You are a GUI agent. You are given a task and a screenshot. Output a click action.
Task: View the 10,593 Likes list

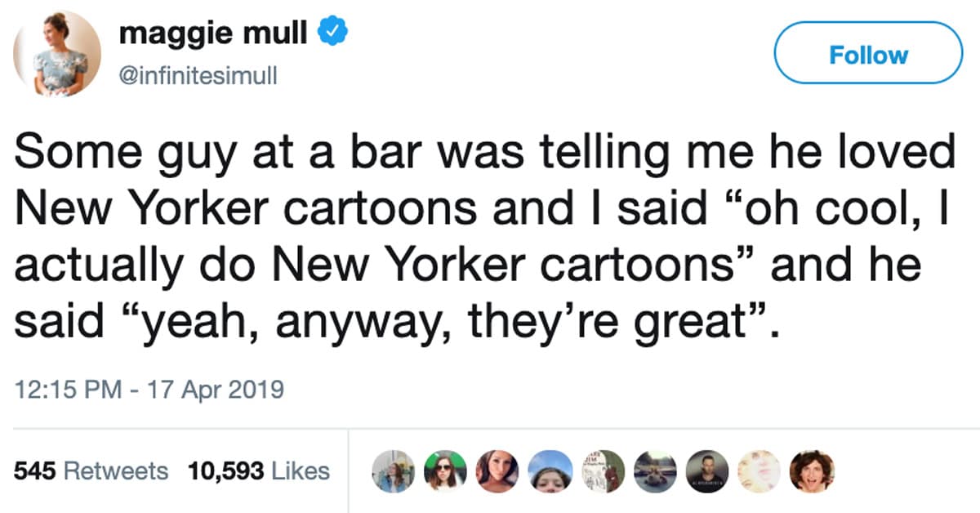click(259, 471)
